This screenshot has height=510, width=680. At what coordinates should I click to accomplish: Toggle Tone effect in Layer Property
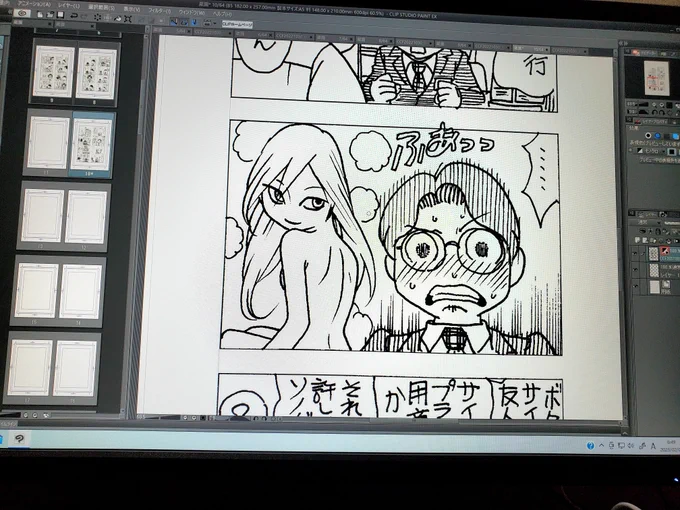click(657, 135)
